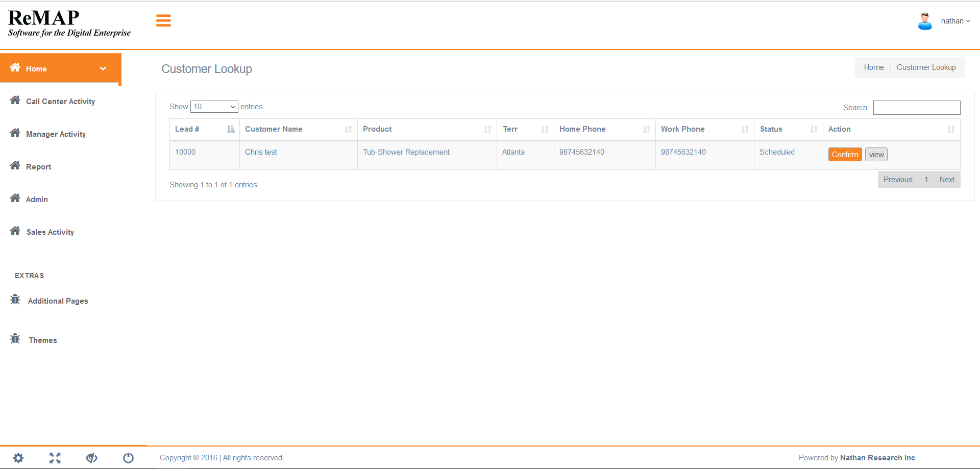The image size is (980, 469).
Task: Click the Admin house icon
Action: (15, 198)
